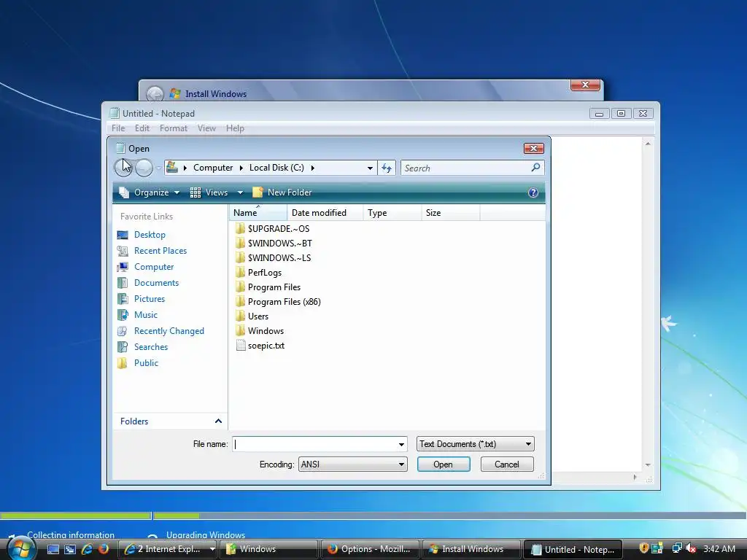The image size is (747, 560).
Task: Click the security shield tray icon
Action: click(x=643, y=548)
